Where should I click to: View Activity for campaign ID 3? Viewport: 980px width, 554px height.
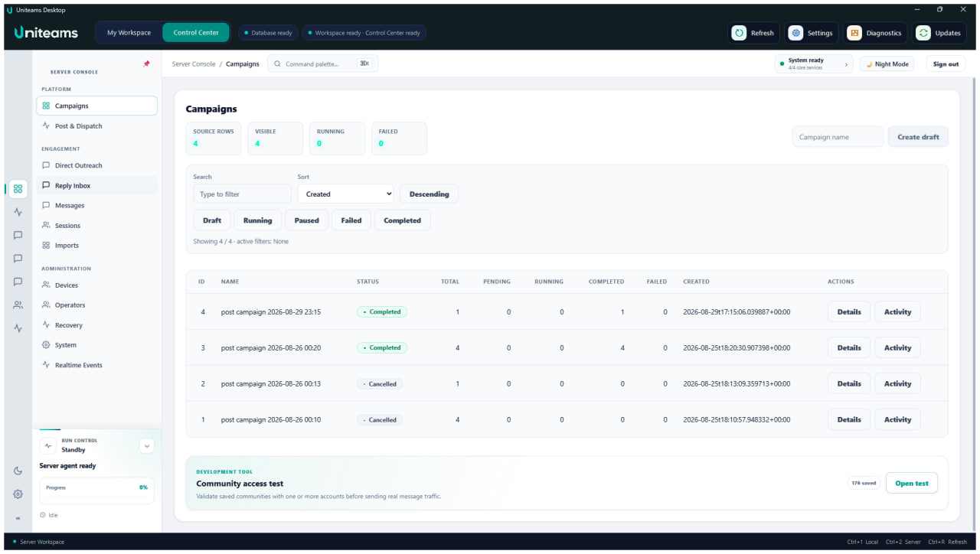click(x=897, y=348)
